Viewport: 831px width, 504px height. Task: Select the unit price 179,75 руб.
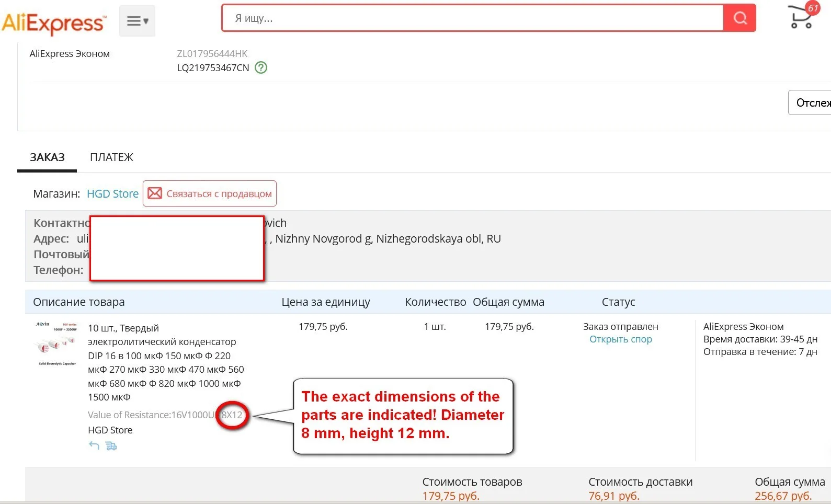click(x=323, y=327)
